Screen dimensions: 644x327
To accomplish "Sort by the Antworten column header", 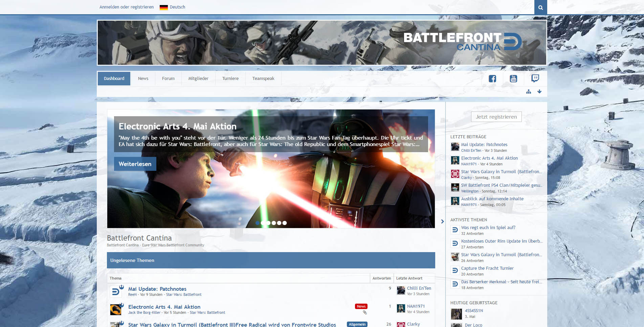I will (x=382, y=278).
